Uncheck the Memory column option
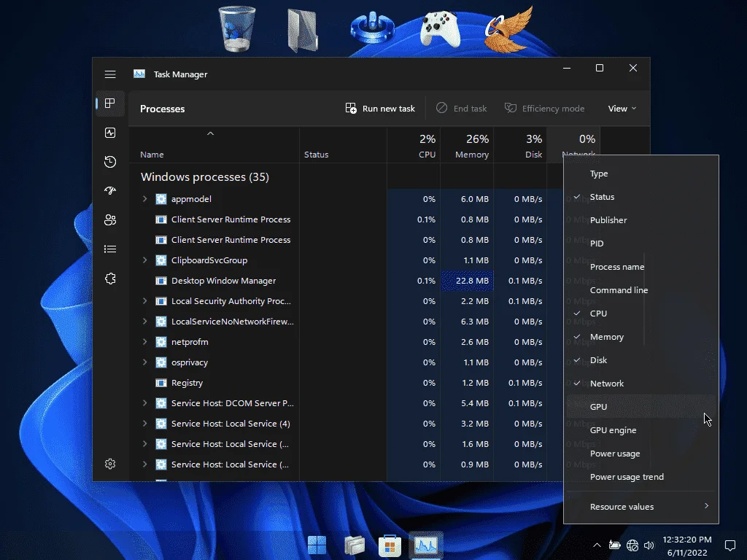 coord(640,337)
